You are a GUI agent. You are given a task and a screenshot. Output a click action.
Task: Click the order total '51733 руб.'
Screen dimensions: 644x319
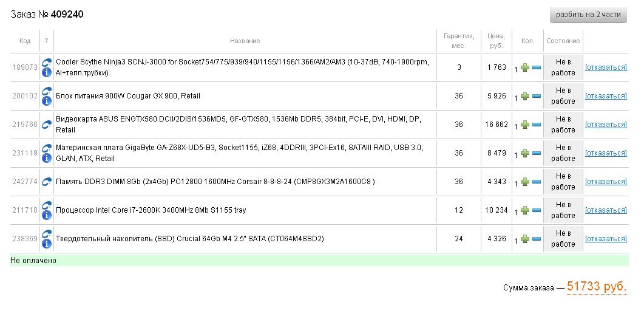[597, 287]
